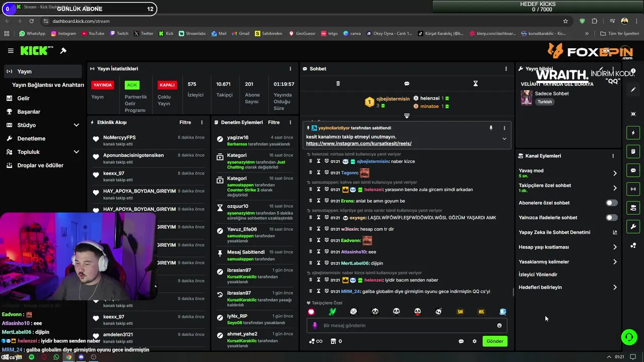This screenshot has height=362, width=644.
Task: Open three-dot menu of Etkinlik Akışı panel
Action: click(202, 122)
